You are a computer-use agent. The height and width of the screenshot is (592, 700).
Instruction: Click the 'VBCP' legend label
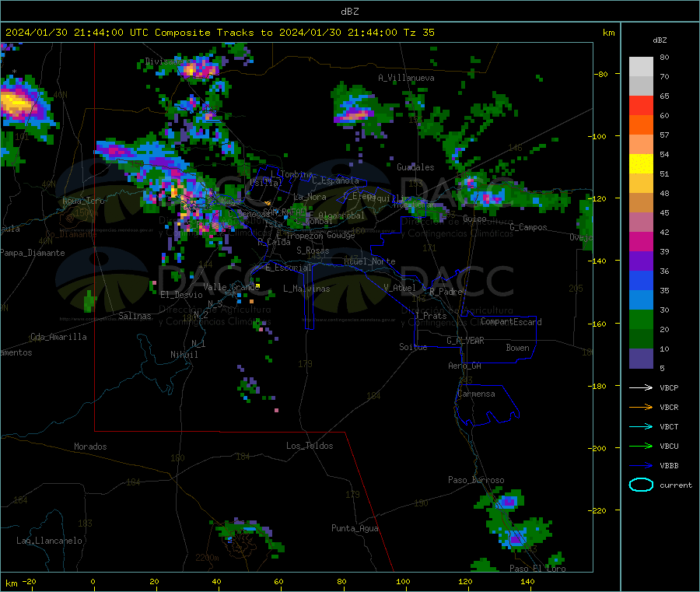click(669, 387)
